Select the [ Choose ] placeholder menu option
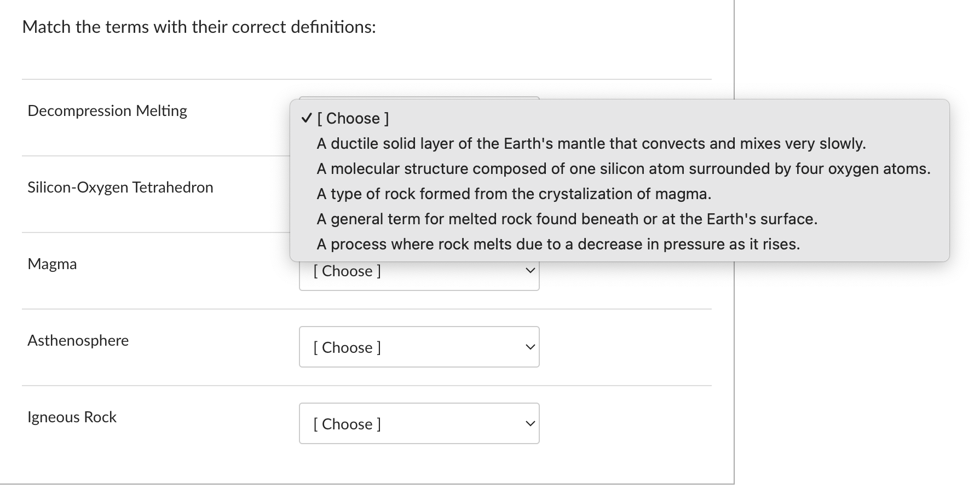The width and height of the screenshot is (980, 489). [x=353, y=118]
